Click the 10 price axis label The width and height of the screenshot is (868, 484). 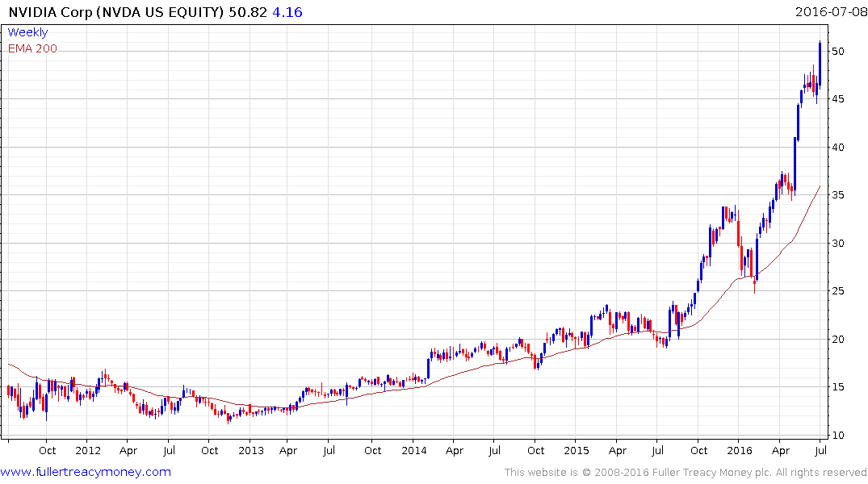[x=837, y=436]
